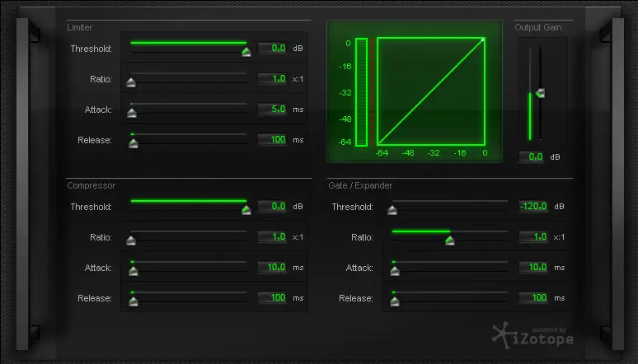Click the Gate/Expander Ratio label
The height and width of the screenshot is (364, 638).
click(362, 237)
